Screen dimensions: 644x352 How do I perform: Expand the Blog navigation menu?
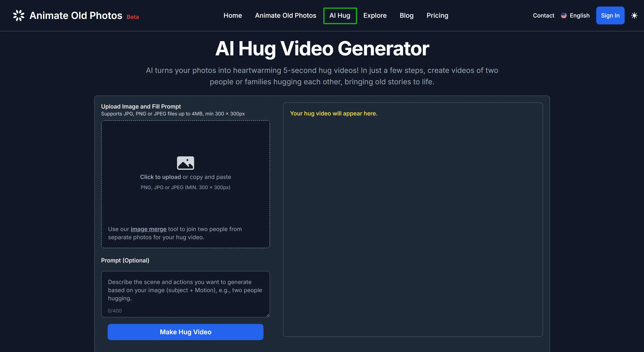(406, 15)
